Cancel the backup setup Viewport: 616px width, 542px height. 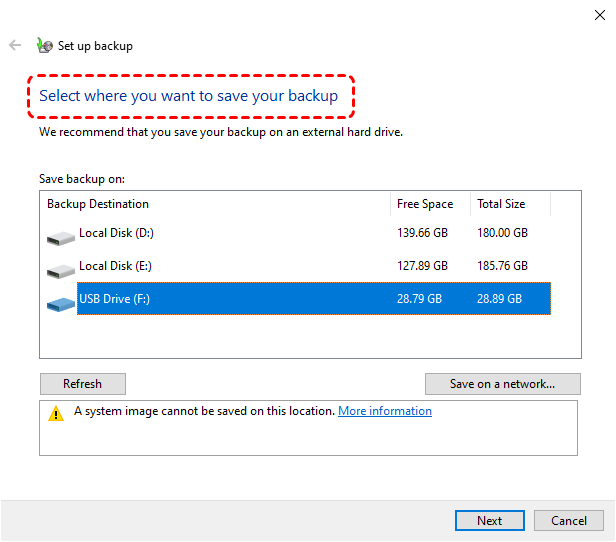[x=569, y=521]
